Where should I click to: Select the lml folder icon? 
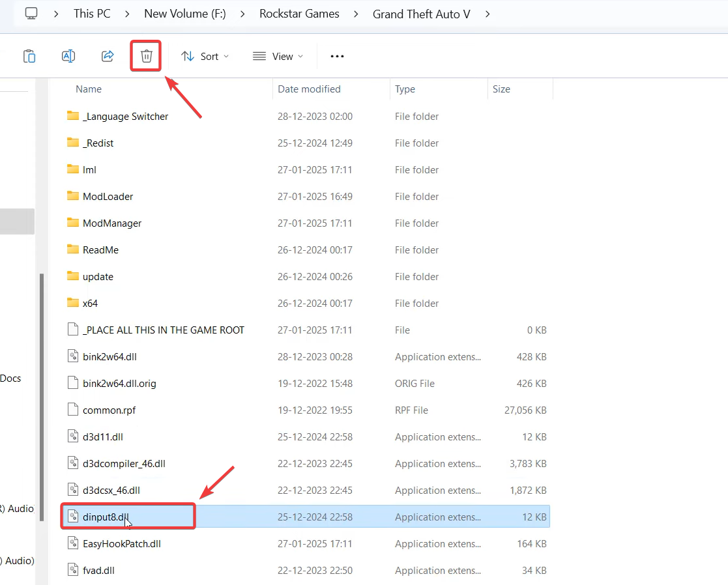point(73,169)
